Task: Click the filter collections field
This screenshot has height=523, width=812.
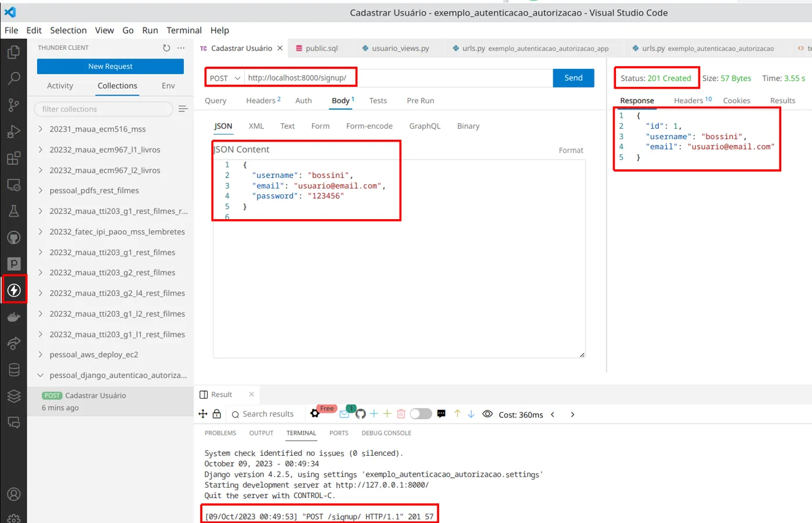Action: coord(104,109)
